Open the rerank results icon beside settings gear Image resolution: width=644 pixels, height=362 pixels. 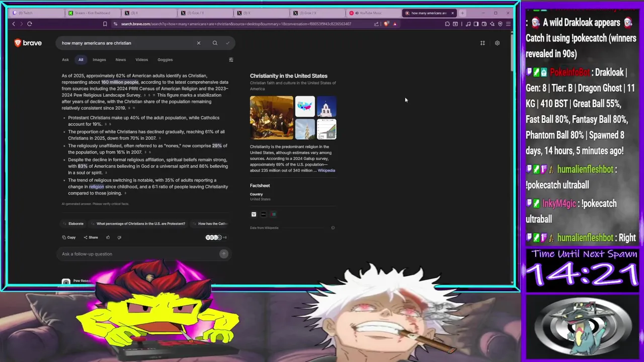pos(482,43)
